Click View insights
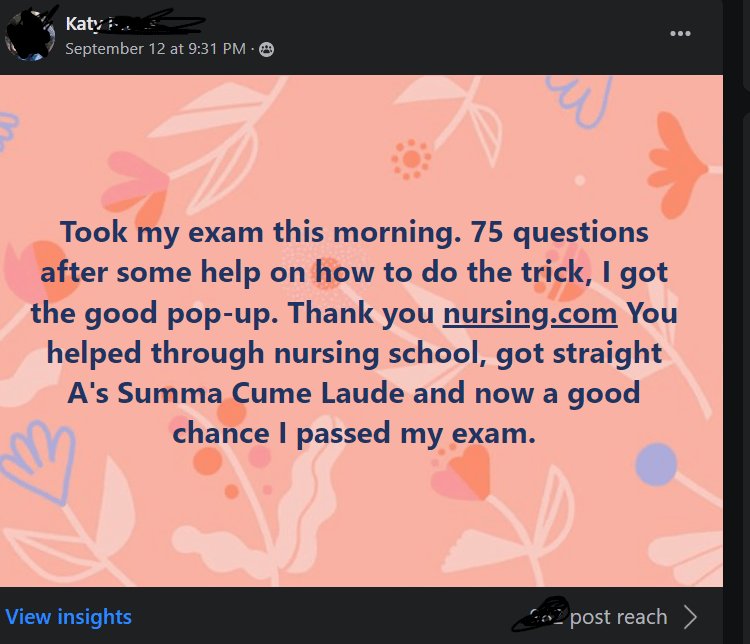The image size is (750, 644). (68, 617)
